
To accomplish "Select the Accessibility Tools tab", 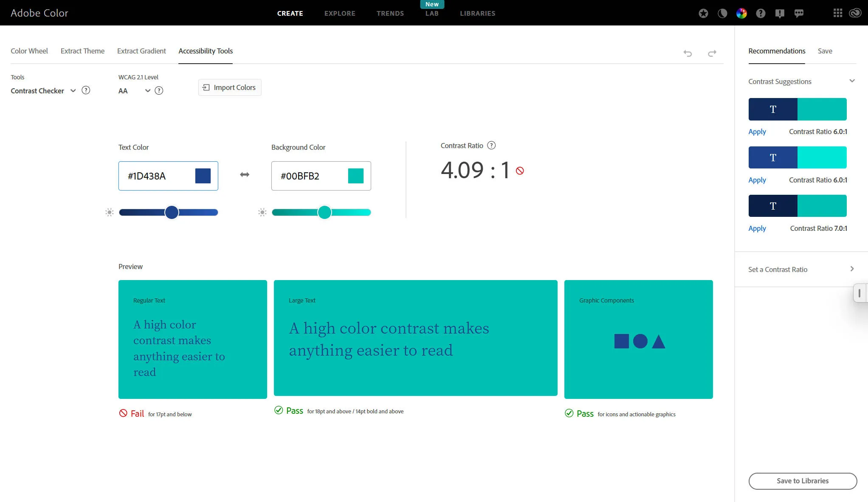I will coord(206,51).
